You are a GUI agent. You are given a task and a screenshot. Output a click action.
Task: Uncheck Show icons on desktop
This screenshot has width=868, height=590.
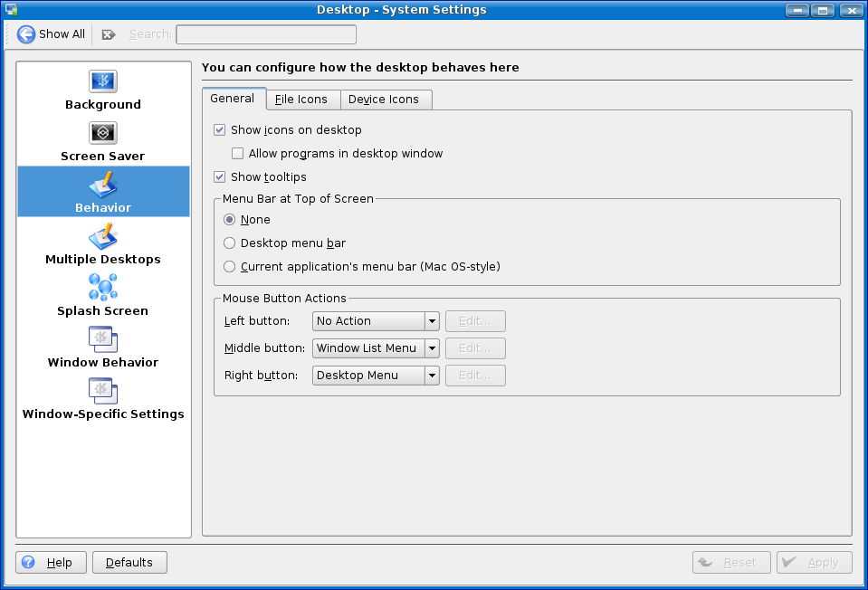[219, 130]
